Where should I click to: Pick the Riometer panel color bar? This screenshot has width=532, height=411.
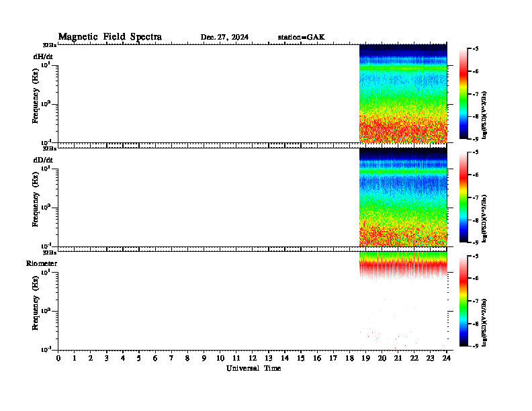[x=463, y=301]
